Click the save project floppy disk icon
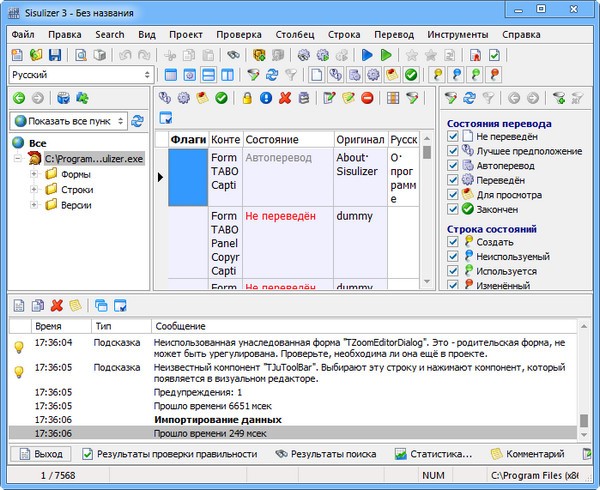600x490 pixels. pyautogui.click(x=56, y=55)
